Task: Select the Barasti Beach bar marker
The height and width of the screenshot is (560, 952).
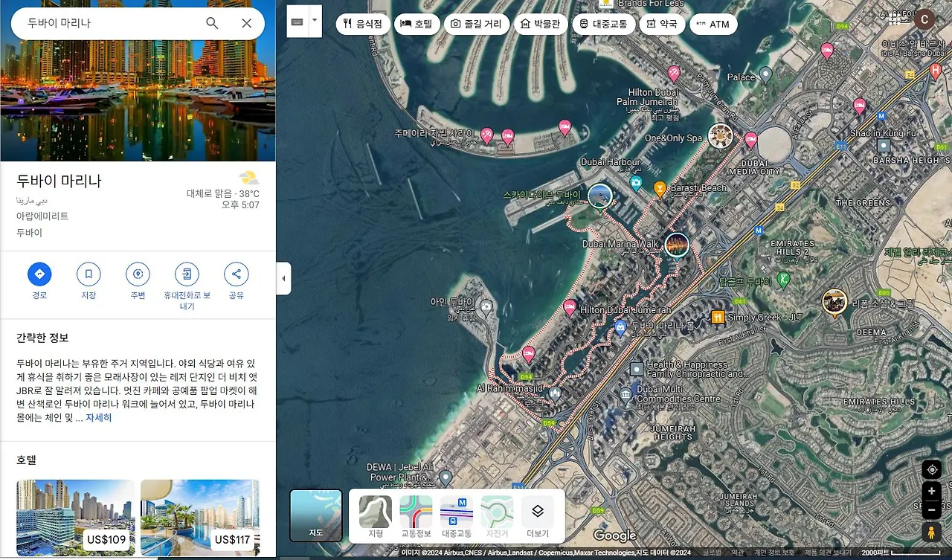Action: [x=659, y=189]
